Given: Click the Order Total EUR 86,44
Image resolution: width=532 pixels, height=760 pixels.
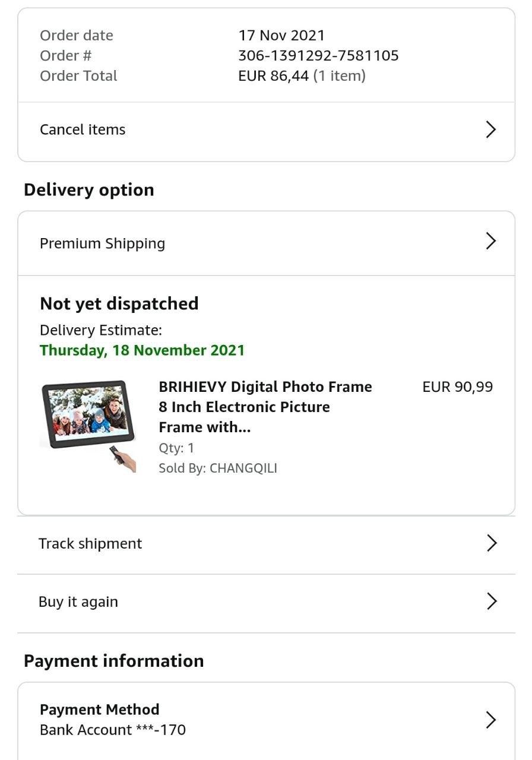Looking at the screenshot, I should tap(273, 76).
